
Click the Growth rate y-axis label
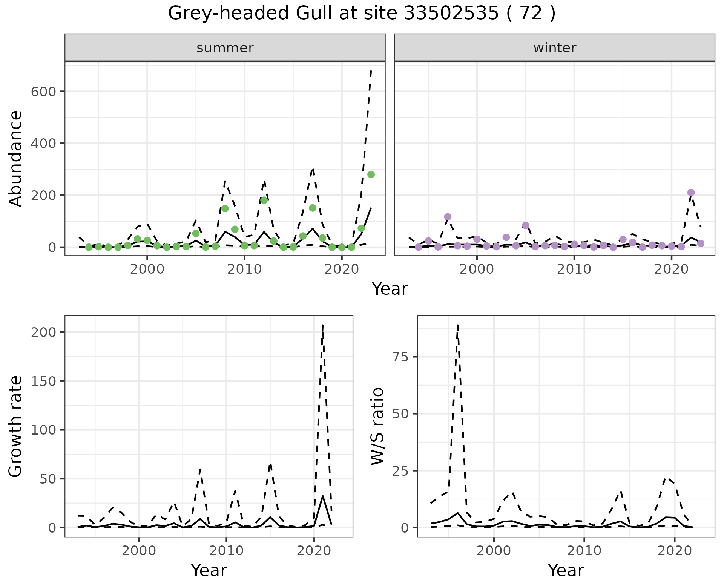click(x=15, y=426)
